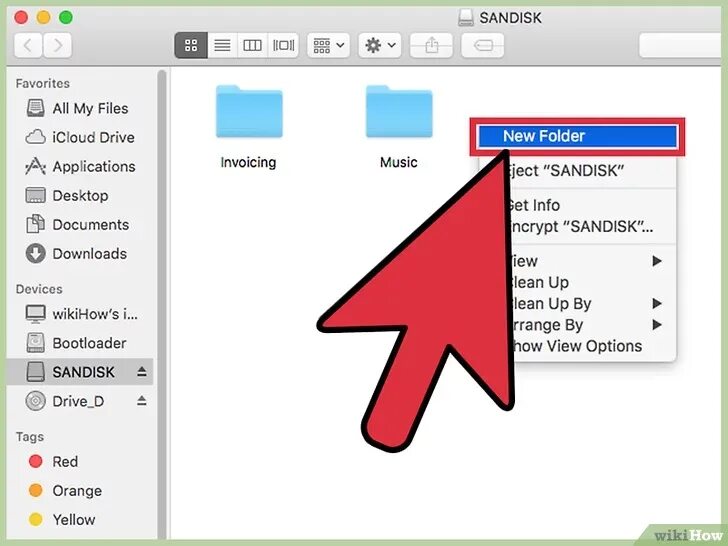
Task: Select Get Info in context menu
Action: (533, 205)
